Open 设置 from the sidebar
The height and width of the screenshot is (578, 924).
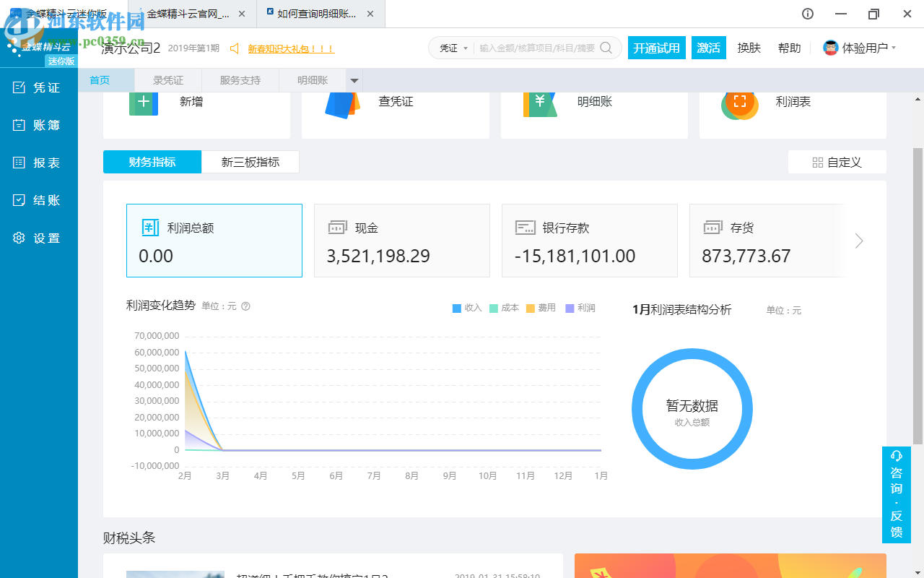[36, 238]
